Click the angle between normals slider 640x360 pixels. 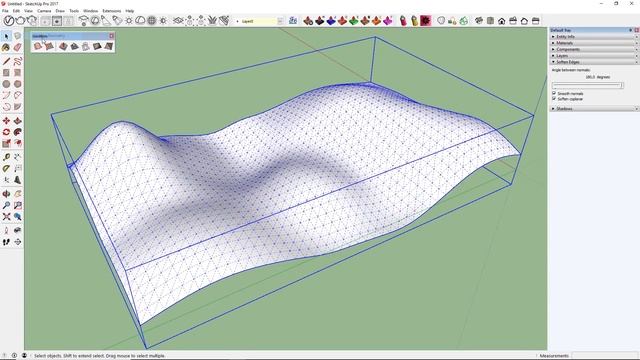[x=587, y=86]
